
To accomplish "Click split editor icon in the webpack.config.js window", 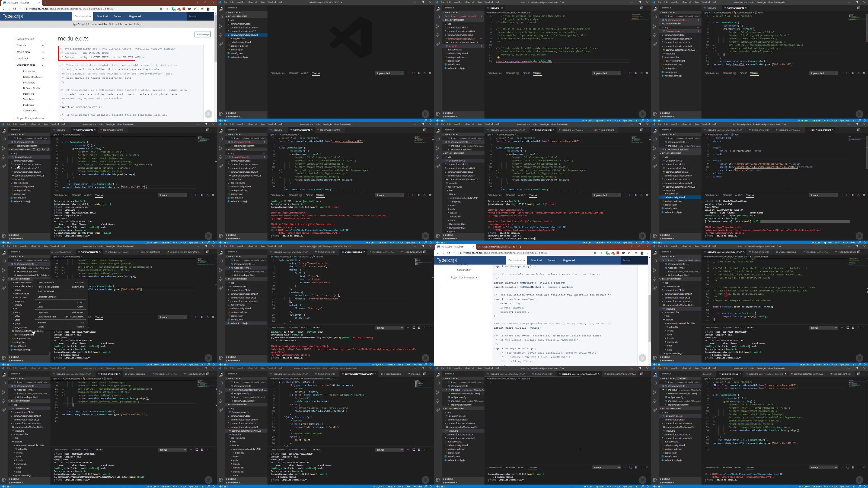I will click(x=424, y=252).
